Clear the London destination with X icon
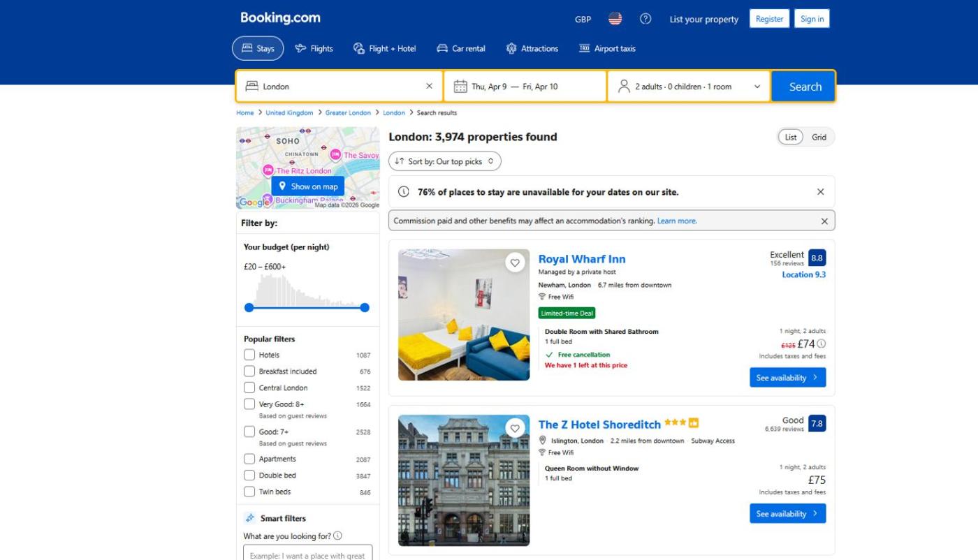The image size is (978, 560). pos(429,87)
